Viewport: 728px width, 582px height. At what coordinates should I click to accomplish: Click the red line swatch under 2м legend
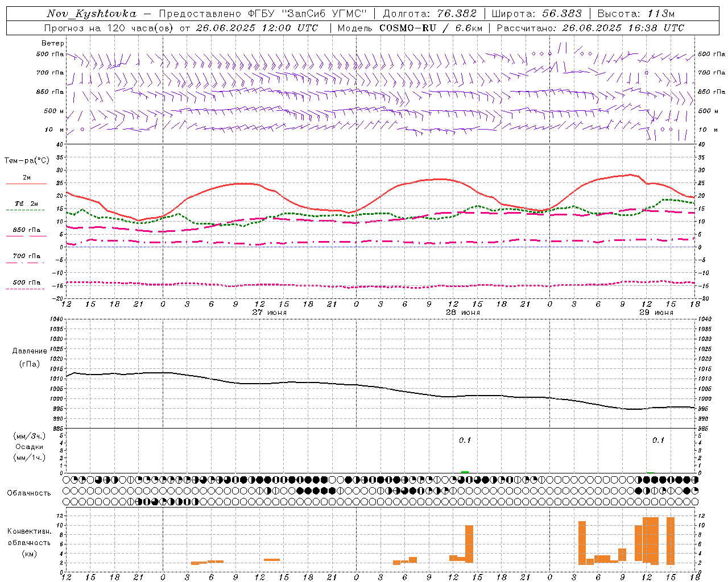pos(26,184)
